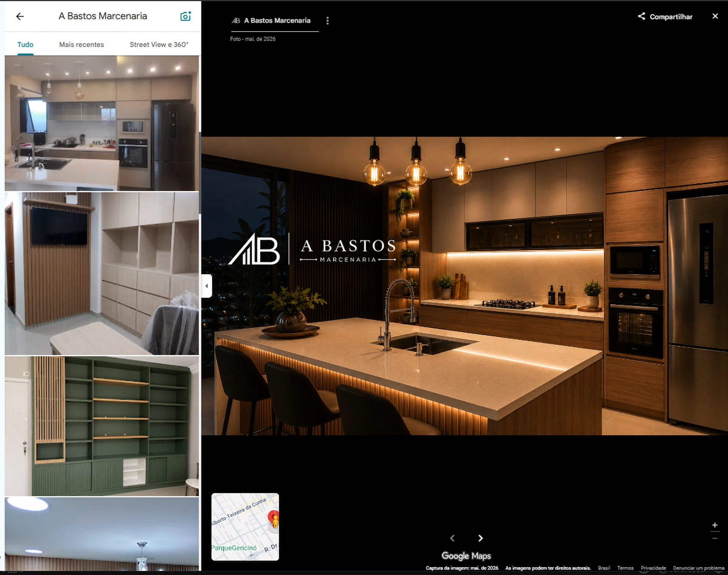Select the Tudo tab
The image size is (728, 575).
point(25,44)
